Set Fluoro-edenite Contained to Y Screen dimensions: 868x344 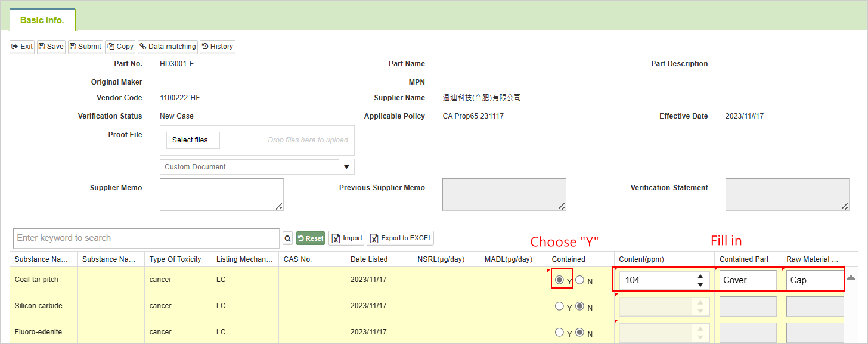(x=559, y=332)
